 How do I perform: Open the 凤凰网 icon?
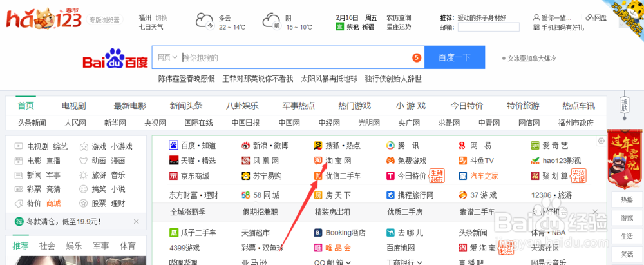point(245,161)
